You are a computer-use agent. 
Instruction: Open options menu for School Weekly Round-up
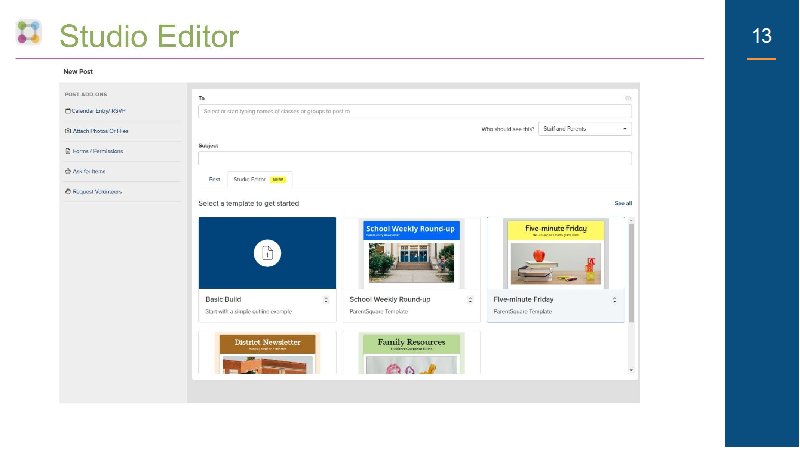pyautogui.click(x=470, y=300)
